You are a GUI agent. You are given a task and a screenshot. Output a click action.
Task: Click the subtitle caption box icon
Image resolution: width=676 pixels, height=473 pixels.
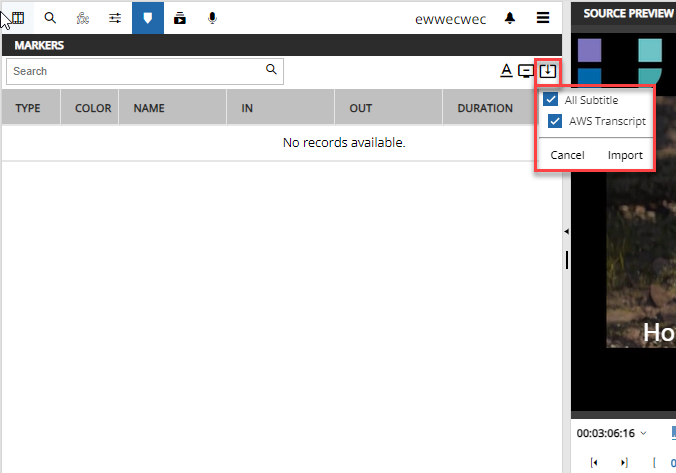[526, 71]
